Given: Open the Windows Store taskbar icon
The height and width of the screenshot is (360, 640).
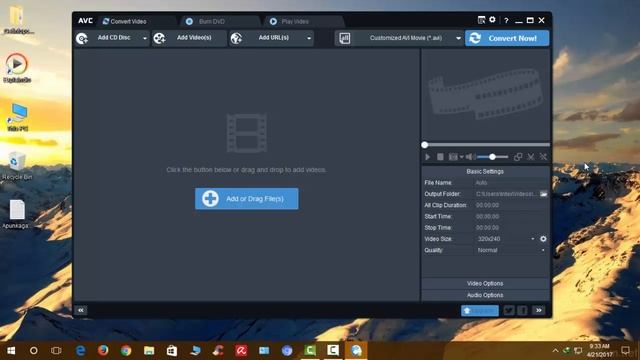Looking at the screenshot, I should tap(172, 351).
